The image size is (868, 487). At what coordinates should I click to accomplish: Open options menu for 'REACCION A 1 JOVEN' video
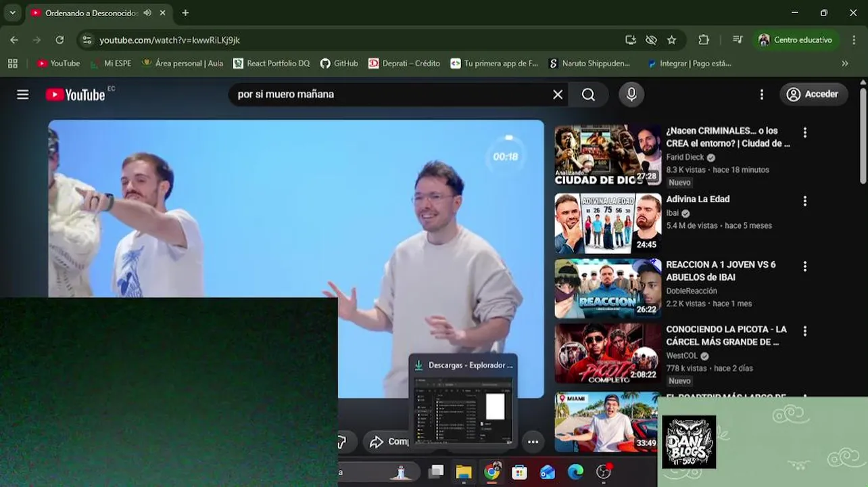(804, 266)
